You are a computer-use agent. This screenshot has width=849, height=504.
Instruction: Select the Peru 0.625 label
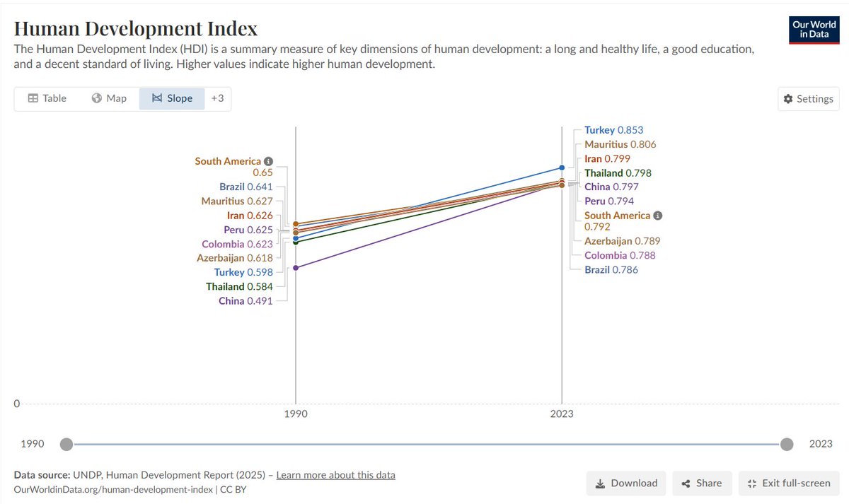(248, 230)
